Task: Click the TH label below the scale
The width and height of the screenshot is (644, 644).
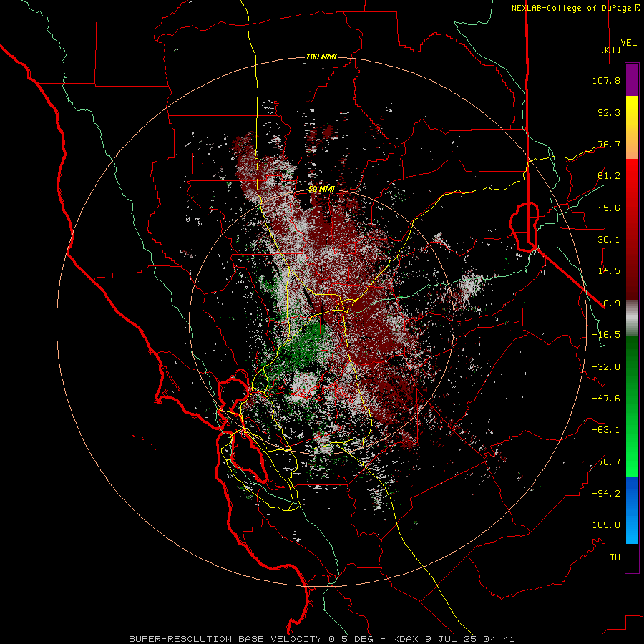Action: (615, 557)
